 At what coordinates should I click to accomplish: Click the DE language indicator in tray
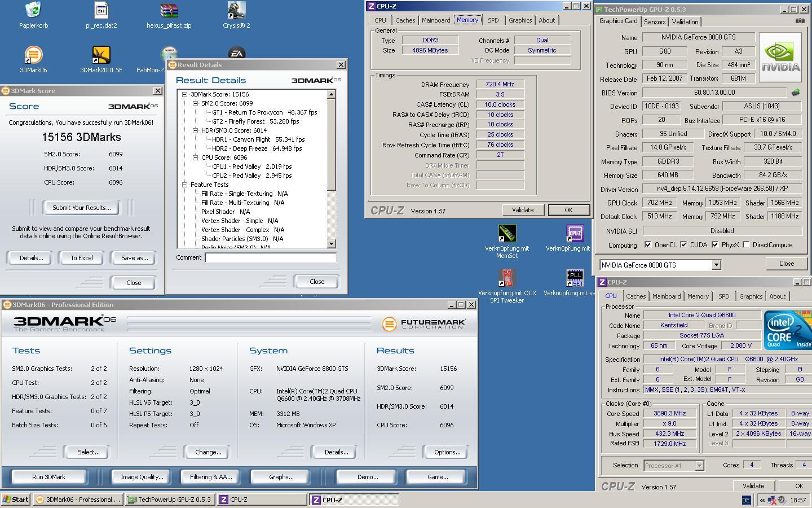pyautogui.click(x=746, y=500)
